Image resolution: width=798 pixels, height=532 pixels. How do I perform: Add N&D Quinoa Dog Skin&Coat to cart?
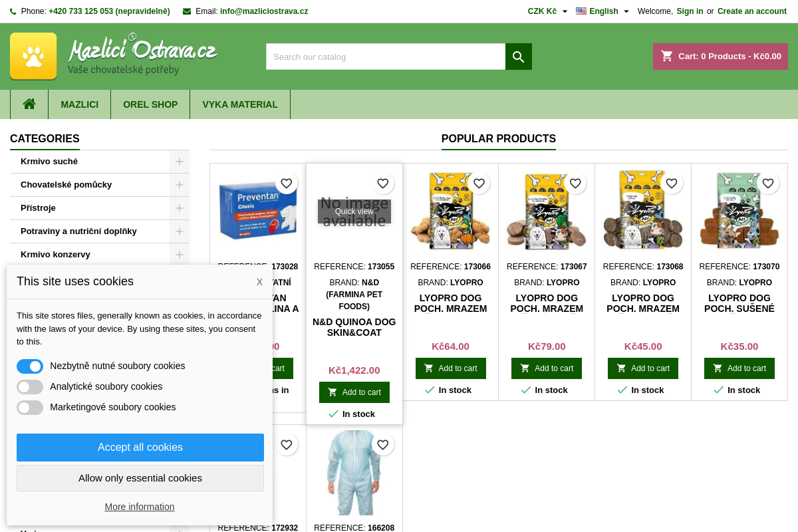(354, 392)
